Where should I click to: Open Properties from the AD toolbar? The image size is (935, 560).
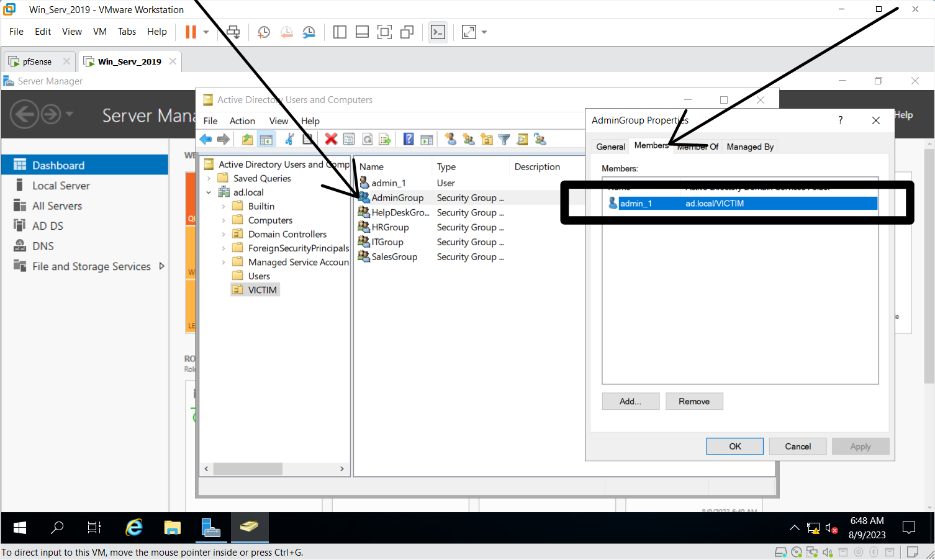pyautogui.click(x=349, y=139)
